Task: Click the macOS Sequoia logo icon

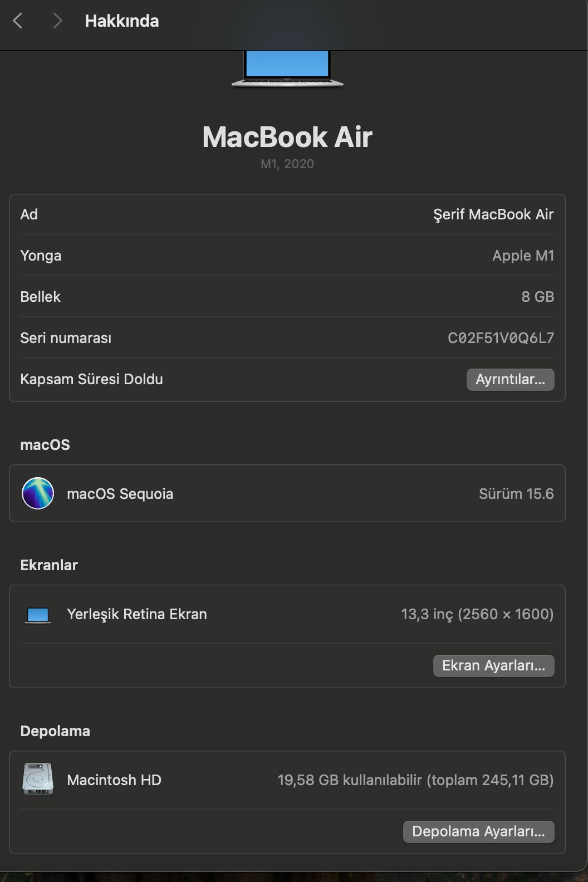Action: 38,493
